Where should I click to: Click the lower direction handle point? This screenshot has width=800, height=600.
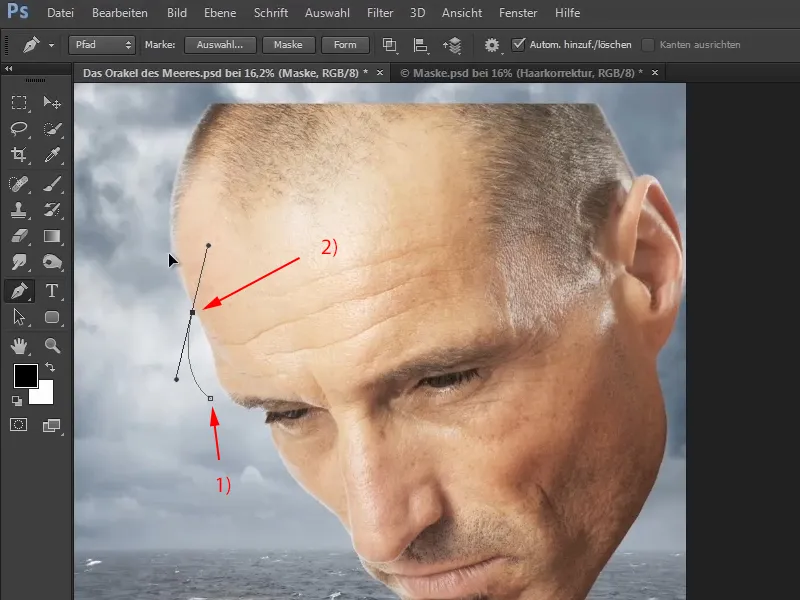[x=177, y=380]
